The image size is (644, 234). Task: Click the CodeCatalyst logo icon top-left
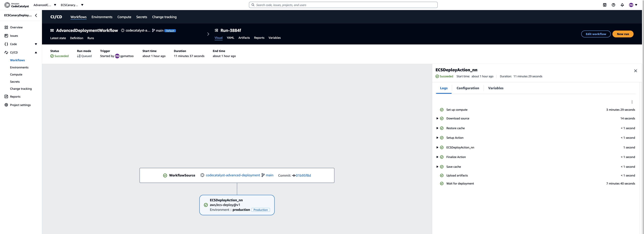7,5
